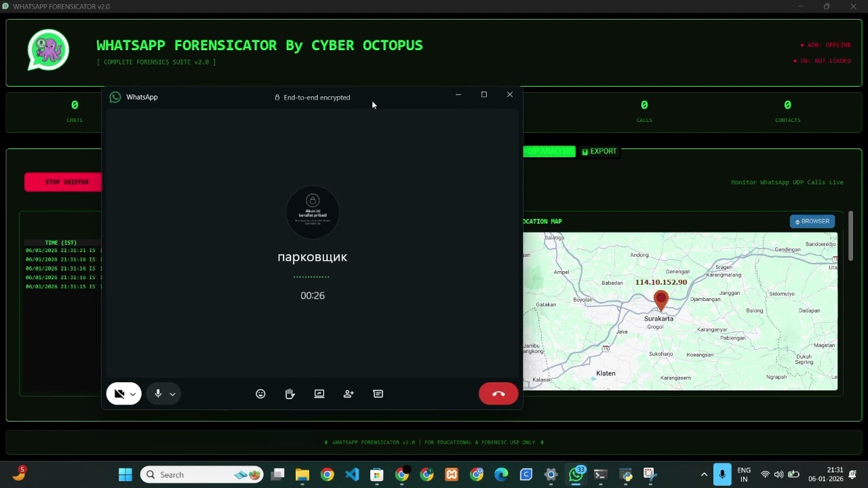Image resolution: width=868 pixels, height=488 pixels.
Task: Start screen sharing in the call
Action: click(x=319, y=394)
